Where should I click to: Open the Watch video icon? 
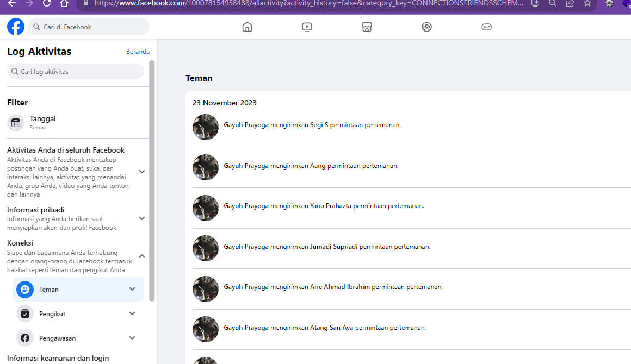[x=307, y=27]
